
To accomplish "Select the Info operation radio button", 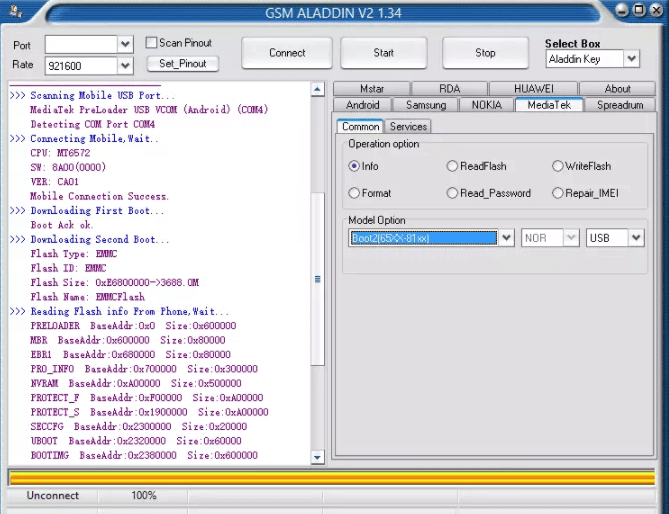I will pyautogui.click(x=354, y=166).
